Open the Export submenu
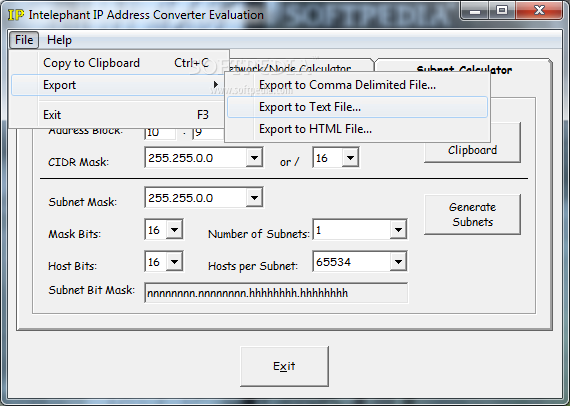Viewport: 570px width, 406px height. [118, 85]
